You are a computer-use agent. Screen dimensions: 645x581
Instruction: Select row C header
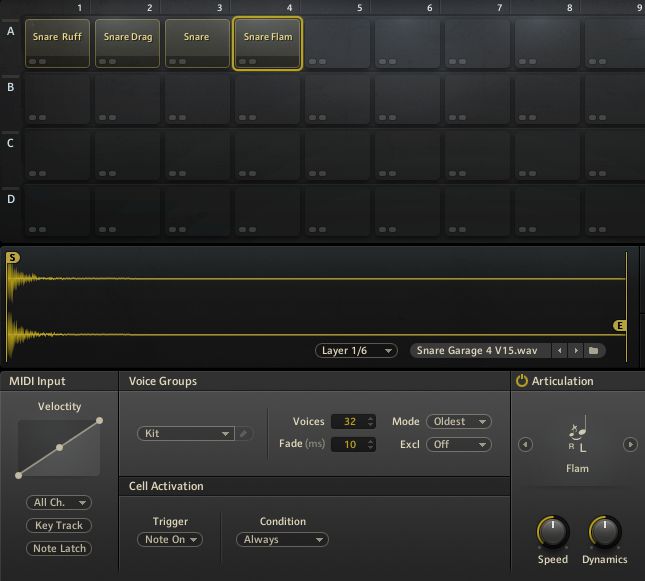(x=11, y=143)
